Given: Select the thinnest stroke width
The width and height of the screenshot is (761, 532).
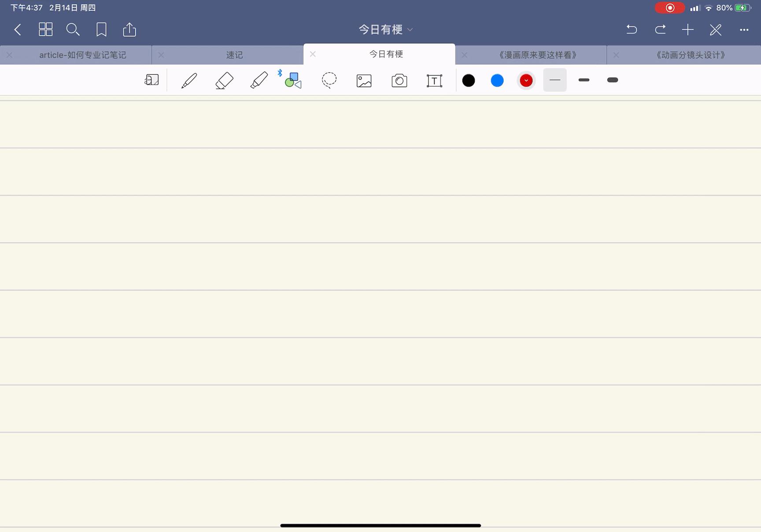Looking at the screenshot, I should point(554,80).
